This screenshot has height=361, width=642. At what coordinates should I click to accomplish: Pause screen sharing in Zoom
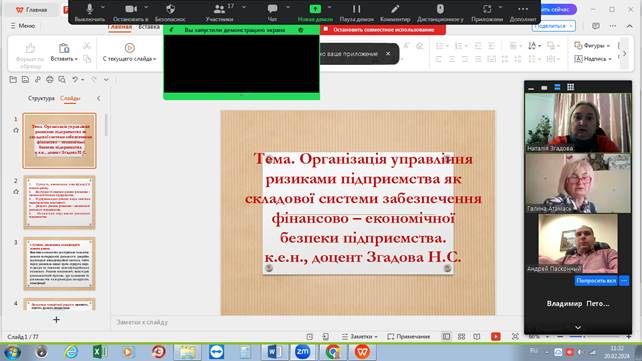point(357,12)
